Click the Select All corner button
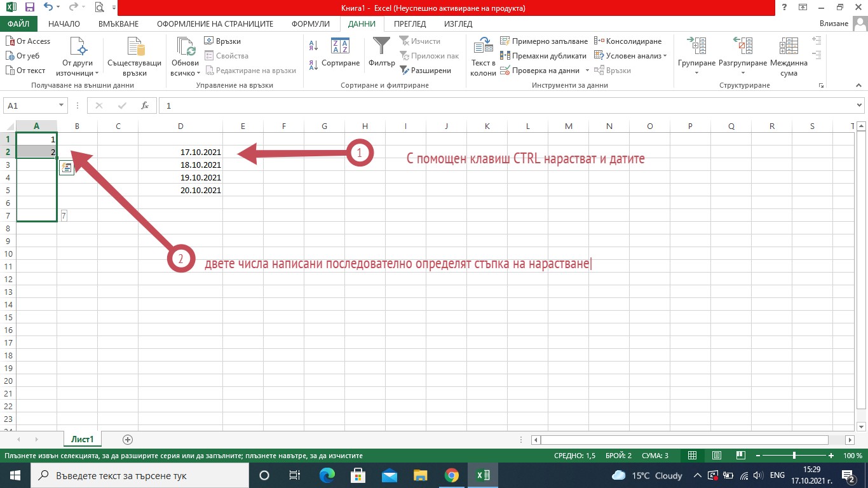 click(8, 126)
